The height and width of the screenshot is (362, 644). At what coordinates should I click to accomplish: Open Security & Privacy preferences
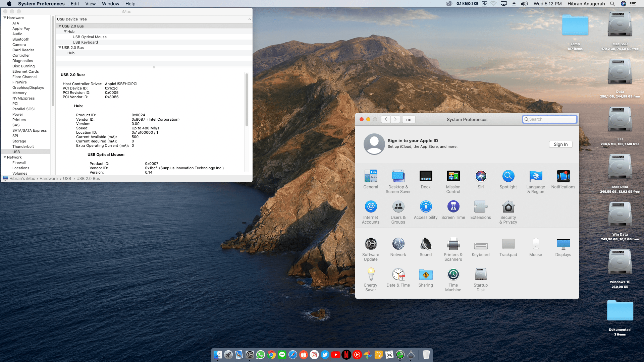coord(508,207)
